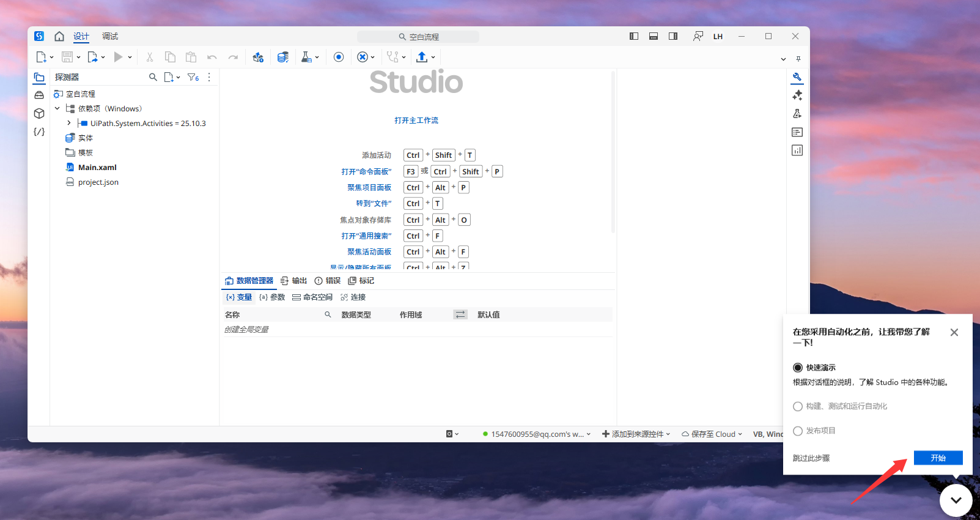
Task: Undo the last action
Action: point(212,57)
